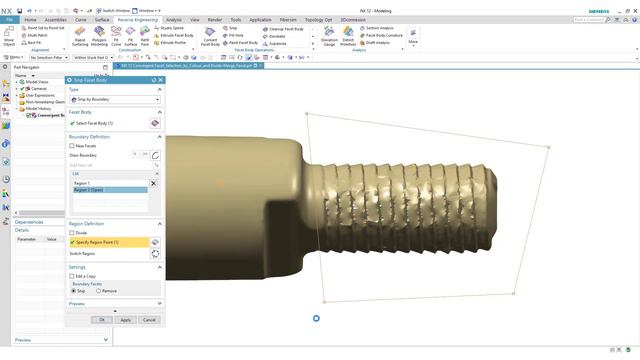Click Draft Analysis

tap(375, 42)
